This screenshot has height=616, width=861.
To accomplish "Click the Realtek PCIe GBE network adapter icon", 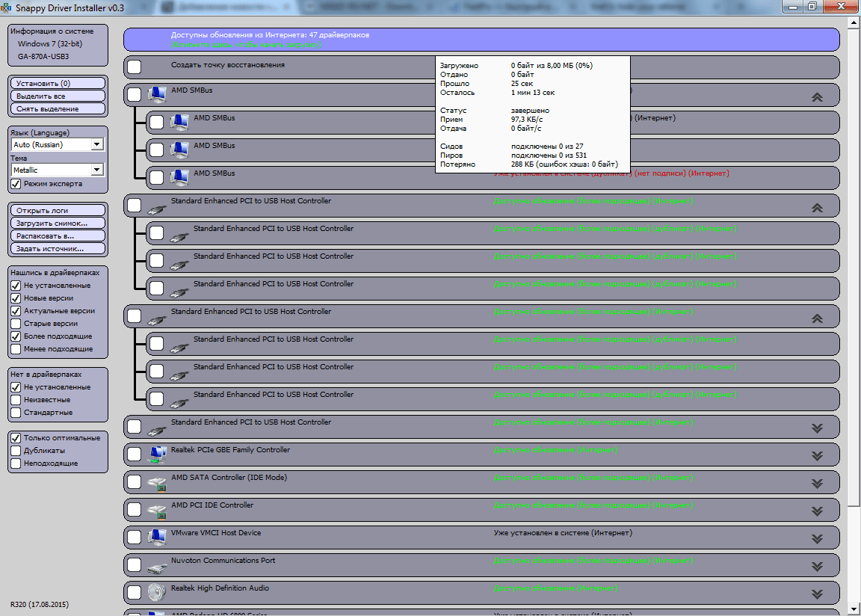I will 157,454.
